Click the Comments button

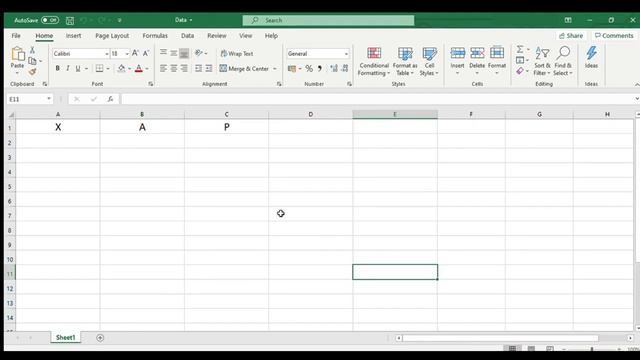tap(614, 36)
